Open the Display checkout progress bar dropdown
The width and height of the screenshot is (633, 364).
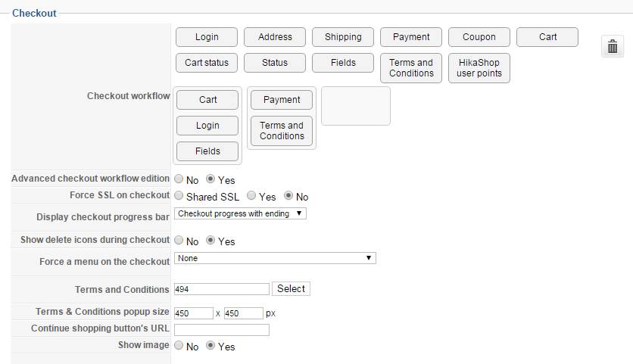240,213
